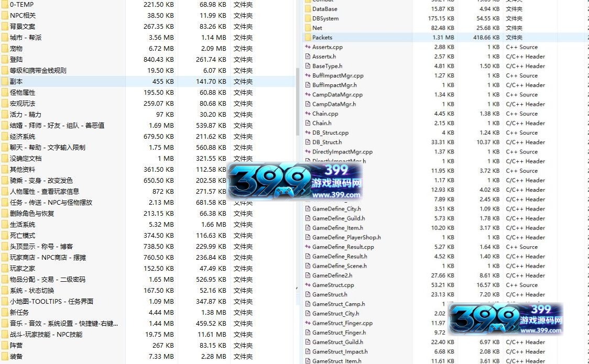Image resolution: width=589 pixels, height=364 pixels.
Task: Select the 城市 - 帮派 folder
Action: click(26, 38)
